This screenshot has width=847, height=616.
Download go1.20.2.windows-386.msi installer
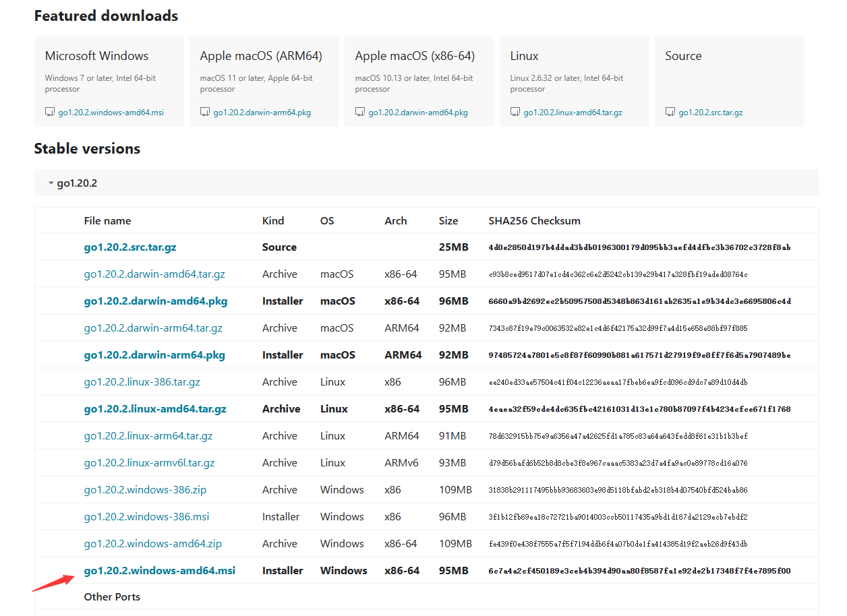[x=147, y=517]
